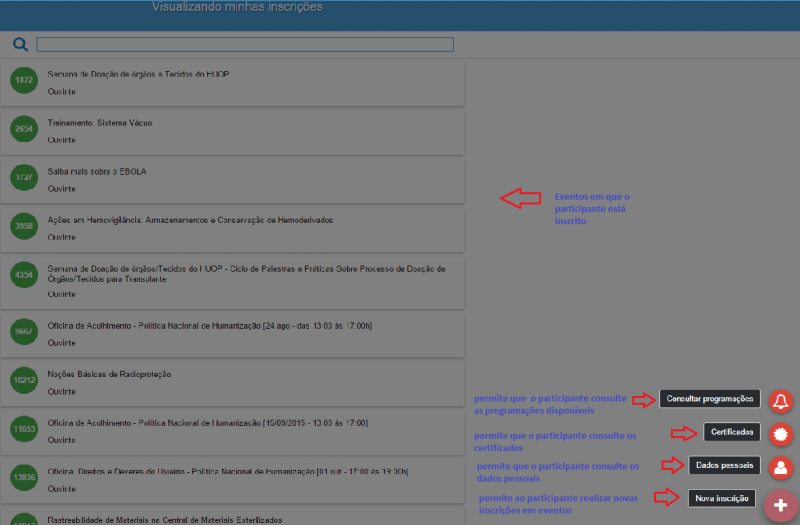800x525 pixels.
Task: Select Rastreabilidade de Materiais event entry
Action: (165, 520)
